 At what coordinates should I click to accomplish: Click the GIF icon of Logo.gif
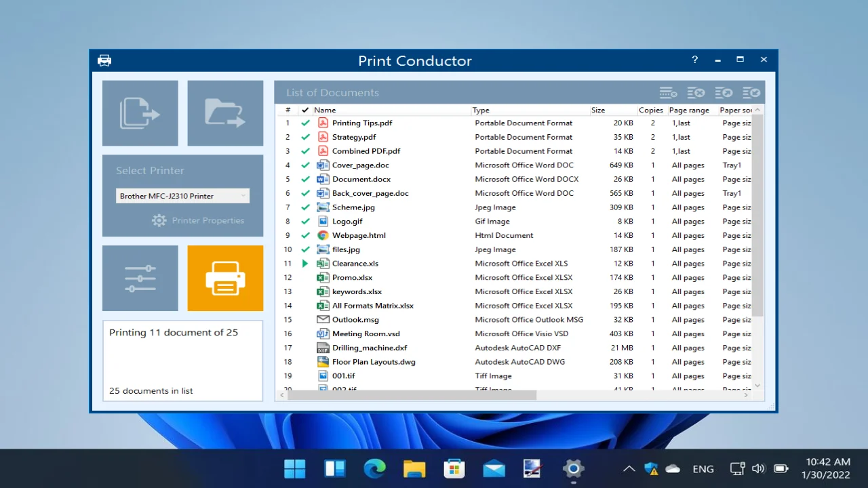click(x=323, y=221)
